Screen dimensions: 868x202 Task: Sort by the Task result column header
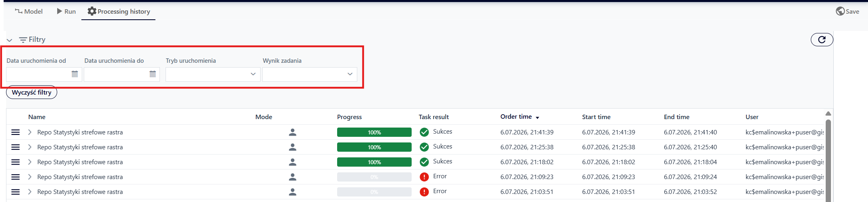click(433, 117)
